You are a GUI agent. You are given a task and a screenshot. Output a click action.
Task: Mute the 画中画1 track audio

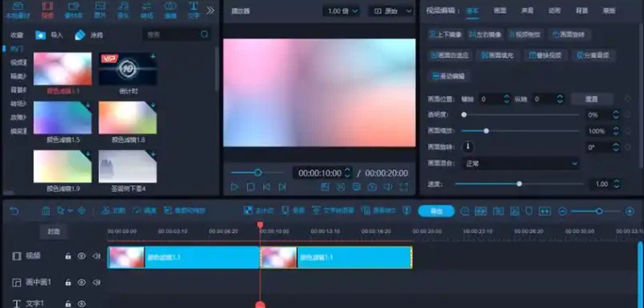(97, 283)
